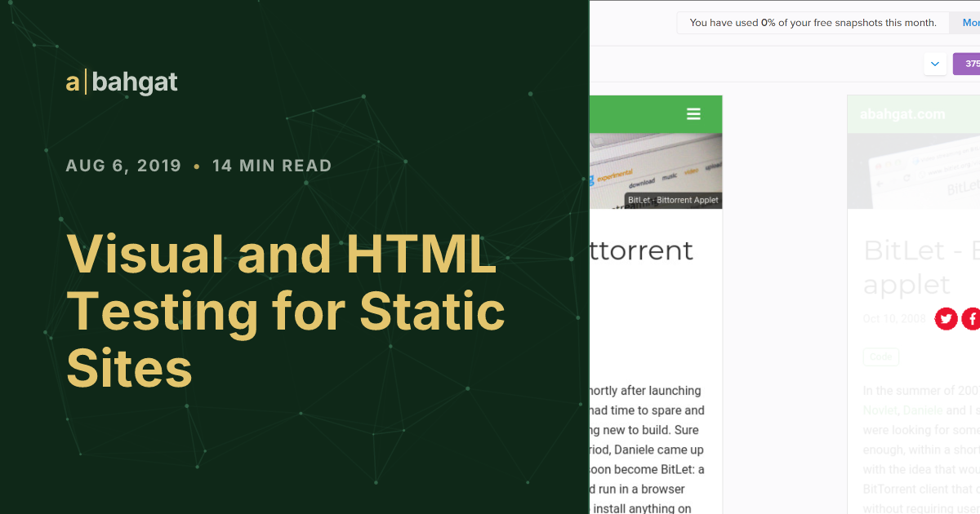This screenshot has height=514, width=980.
Task: Click the faded Code tag label
Action: pyautogui.click(x=881, y=357)
